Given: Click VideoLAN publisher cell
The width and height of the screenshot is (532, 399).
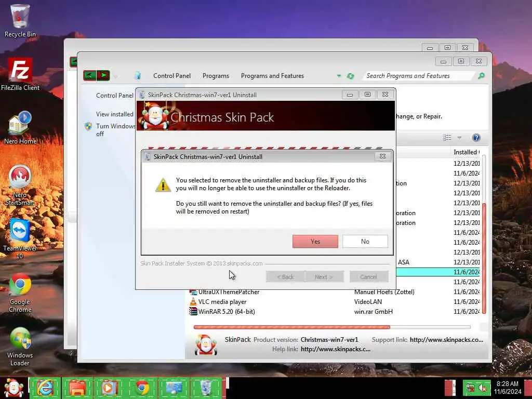Looking at the screenshot, I should point(368,302).
